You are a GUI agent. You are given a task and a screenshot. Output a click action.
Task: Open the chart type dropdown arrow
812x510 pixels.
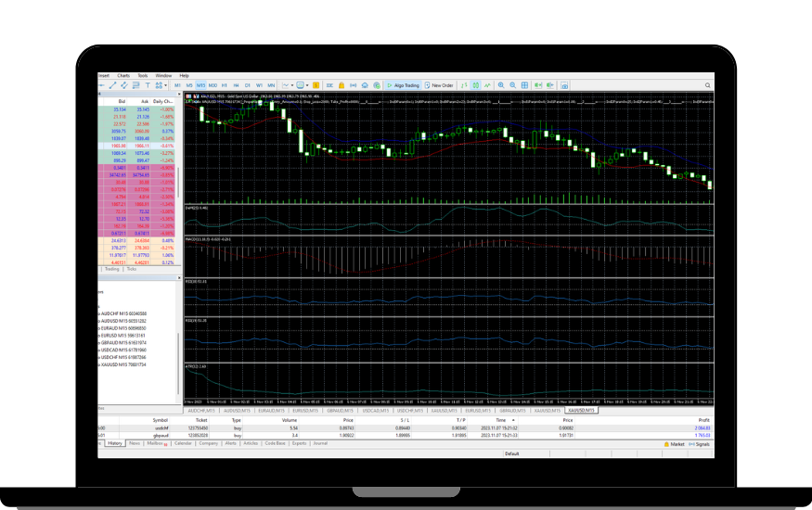pos(292,85)
